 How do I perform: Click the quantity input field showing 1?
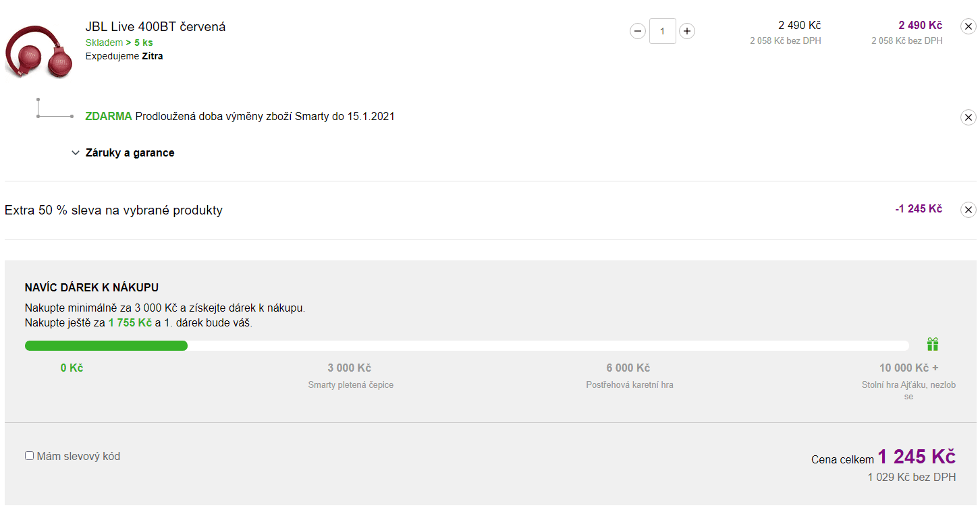(x=663, y=31)
